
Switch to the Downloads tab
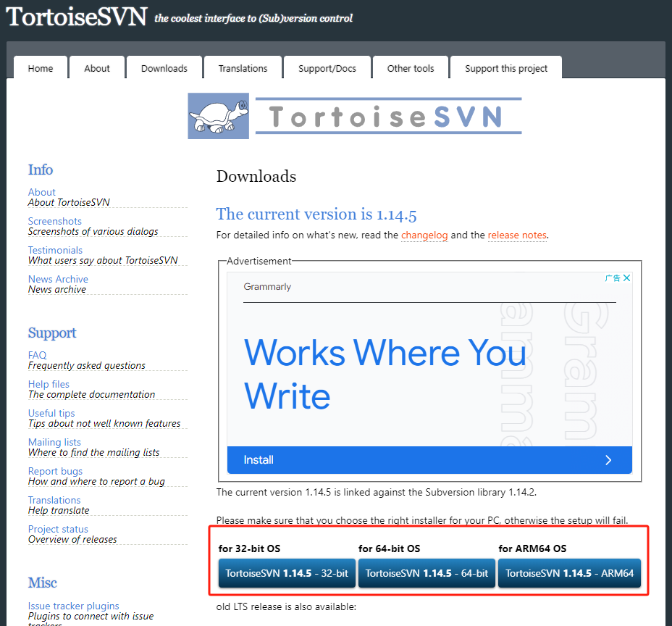164,68
